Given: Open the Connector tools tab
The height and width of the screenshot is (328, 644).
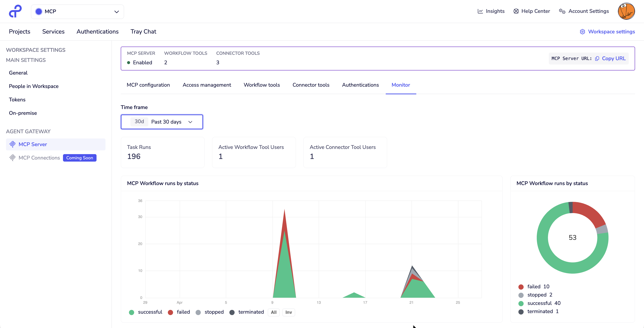Looking at the screenshot, I should (311, 85).
